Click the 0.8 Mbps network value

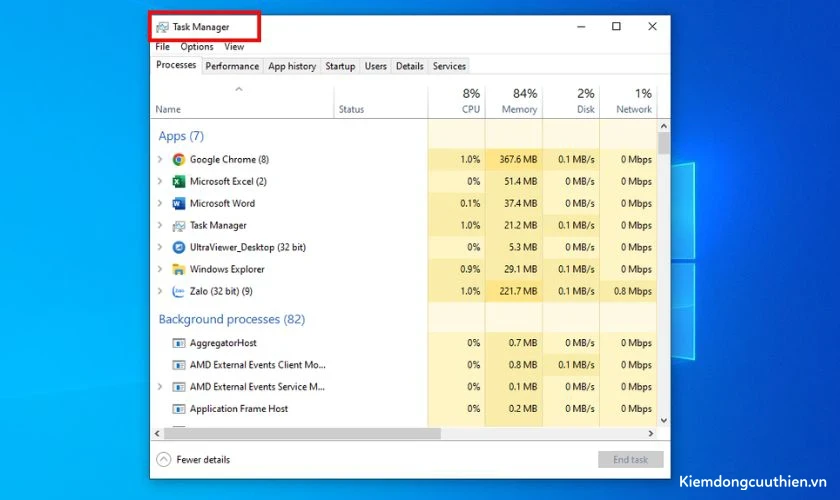coord(633,291)
